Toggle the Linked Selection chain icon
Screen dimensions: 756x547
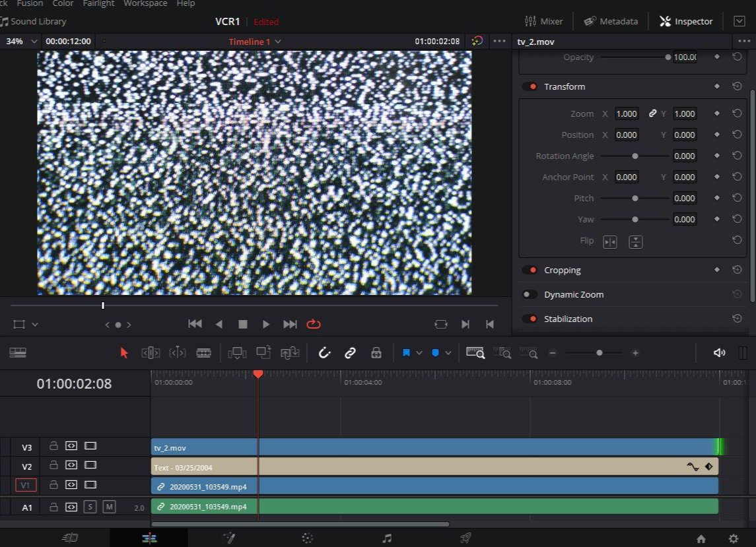coord(350,353)
